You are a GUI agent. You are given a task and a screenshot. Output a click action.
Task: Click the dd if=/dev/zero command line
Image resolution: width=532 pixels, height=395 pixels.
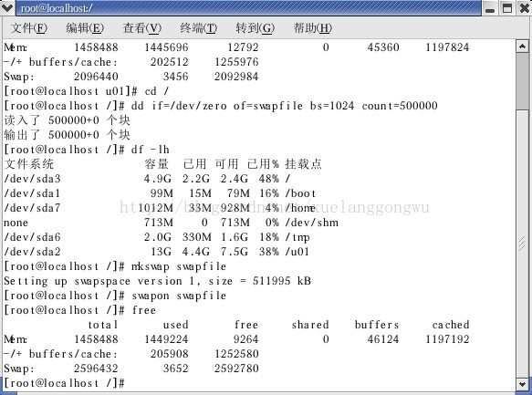(x=221, y=106)
